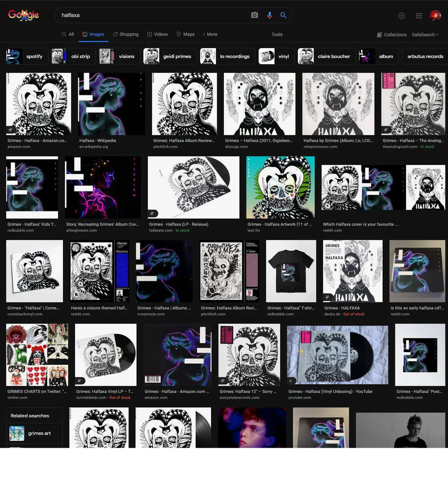Open the redbubble Halfaxa Poster image
This screenshot has width=448, height=485.
point(420,355)
